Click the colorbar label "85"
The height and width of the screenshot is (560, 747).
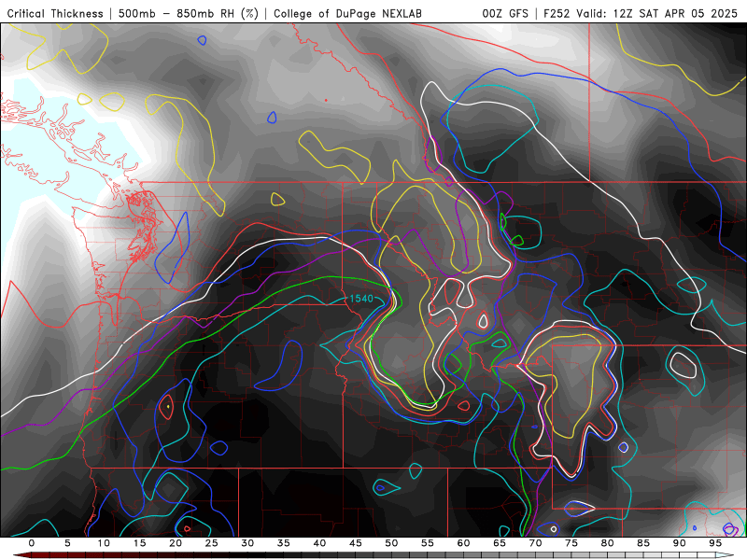tap(643, 543)
